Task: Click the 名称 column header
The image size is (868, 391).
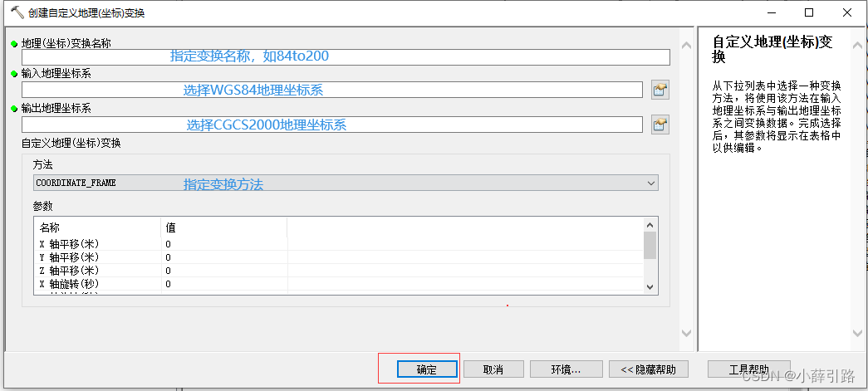Action: click(97, 227)
